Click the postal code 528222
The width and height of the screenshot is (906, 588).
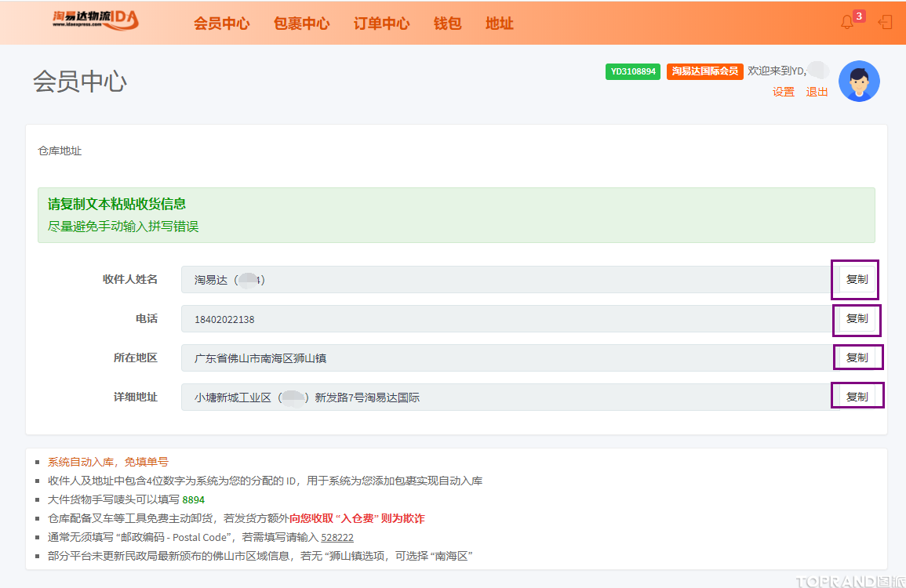[x=337, y=537]
